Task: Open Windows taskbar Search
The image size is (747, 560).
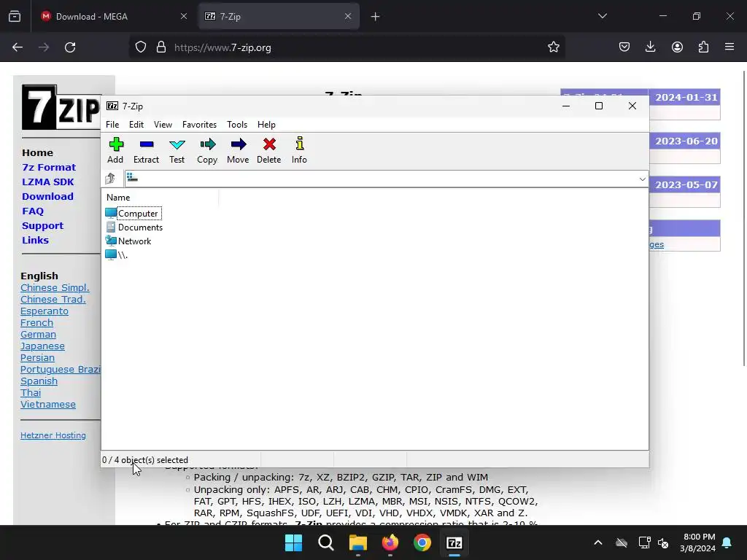Action: 326,542
